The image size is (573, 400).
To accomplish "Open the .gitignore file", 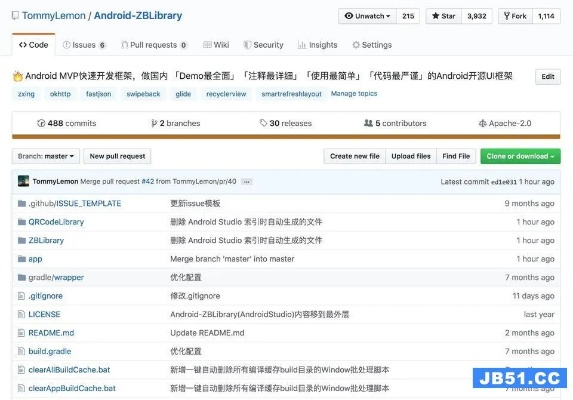I will pyautogui.click(x=45, y=296).
